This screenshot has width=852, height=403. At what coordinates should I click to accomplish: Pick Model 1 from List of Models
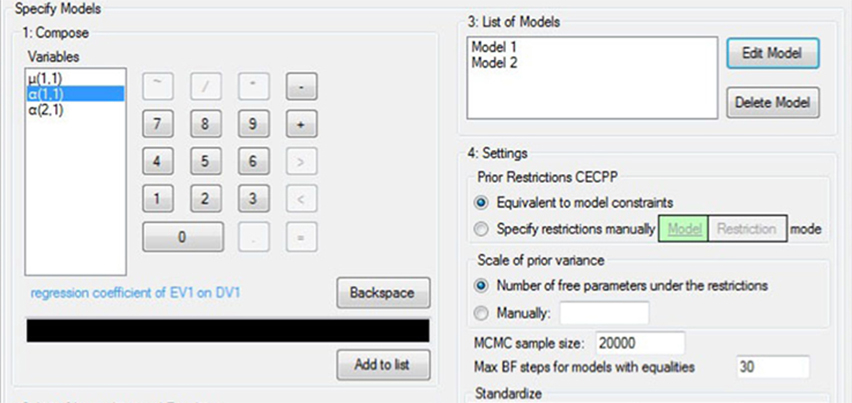click(x=494, y=47)
